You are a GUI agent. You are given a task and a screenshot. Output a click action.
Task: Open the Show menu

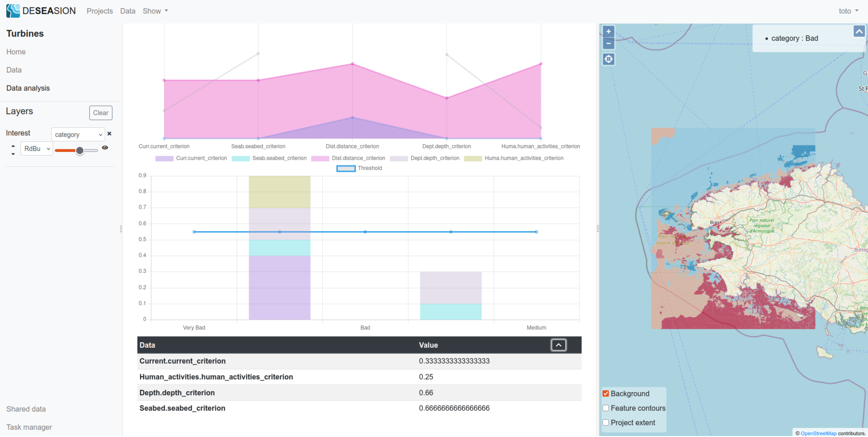click(x=155, y=11)
